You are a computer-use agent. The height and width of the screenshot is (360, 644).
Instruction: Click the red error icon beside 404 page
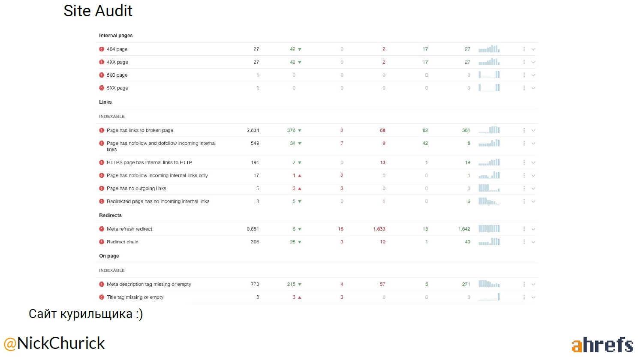coord(102,49)
